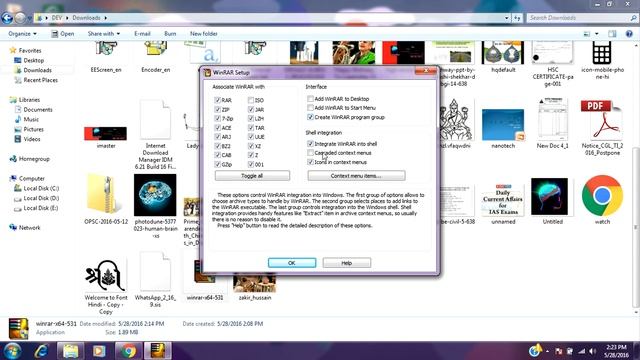Open the change view dropdown arrow
The image size is (640, 360).
coord(597,34)
